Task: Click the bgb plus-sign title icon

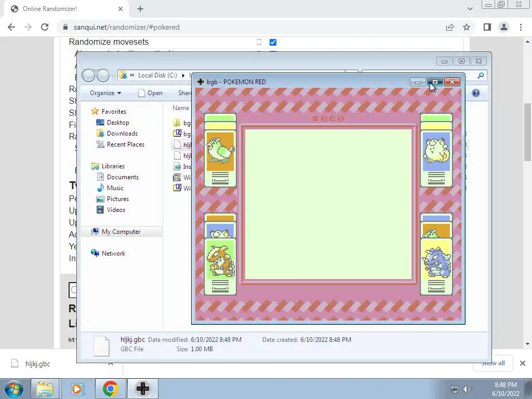Action: click(x=201, y=82)
